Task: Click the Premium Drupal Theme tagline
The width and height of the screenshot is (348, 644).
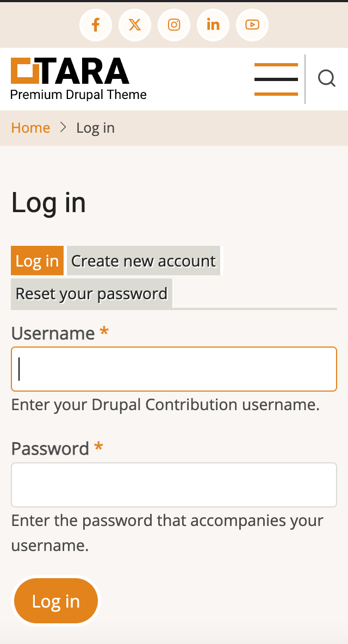Action: [78, 95]
